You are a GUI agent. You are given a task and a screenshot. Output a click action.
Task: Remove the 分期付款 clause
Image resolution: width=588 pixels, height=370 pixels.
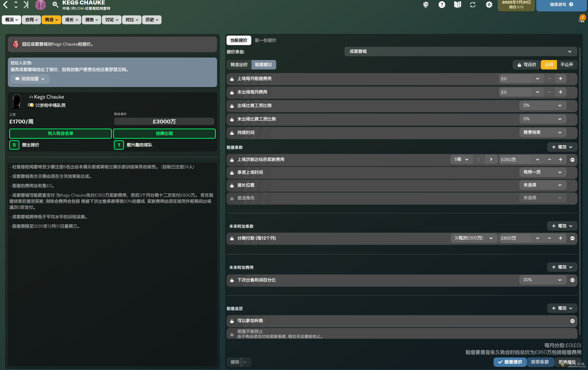coord(572,238)
